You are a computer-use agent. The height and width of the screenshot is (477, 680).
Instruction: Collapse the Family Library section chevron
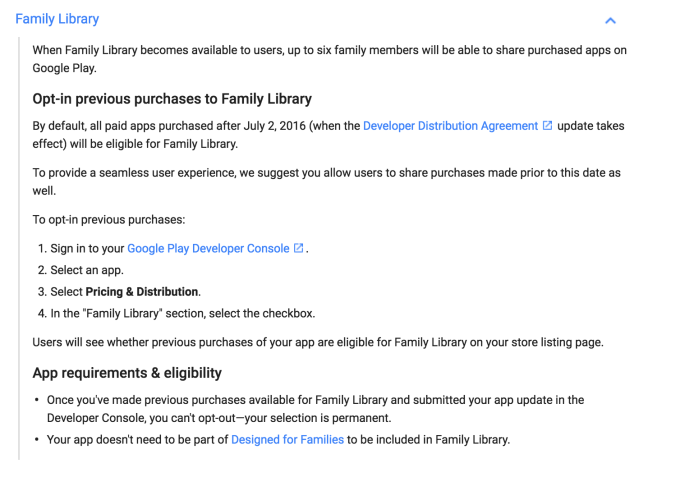tap(611, 20)
